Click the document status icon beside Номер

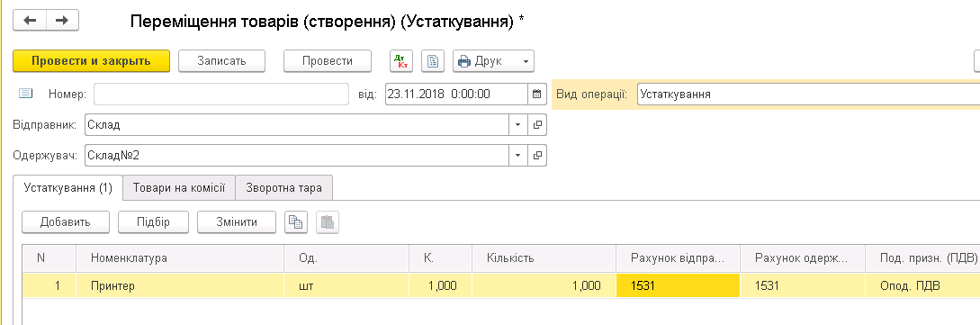click(25, 95)
